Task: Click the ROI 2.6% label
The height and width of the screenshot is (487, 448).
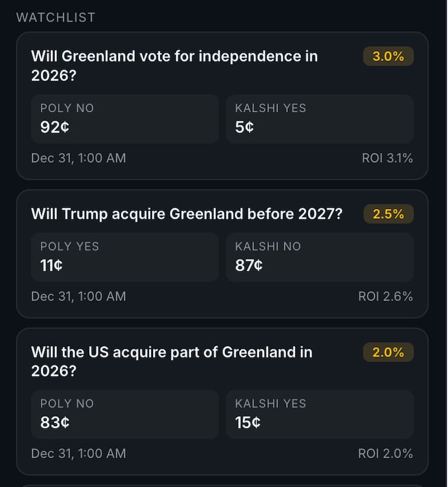Action: click(x=385, y=296)
